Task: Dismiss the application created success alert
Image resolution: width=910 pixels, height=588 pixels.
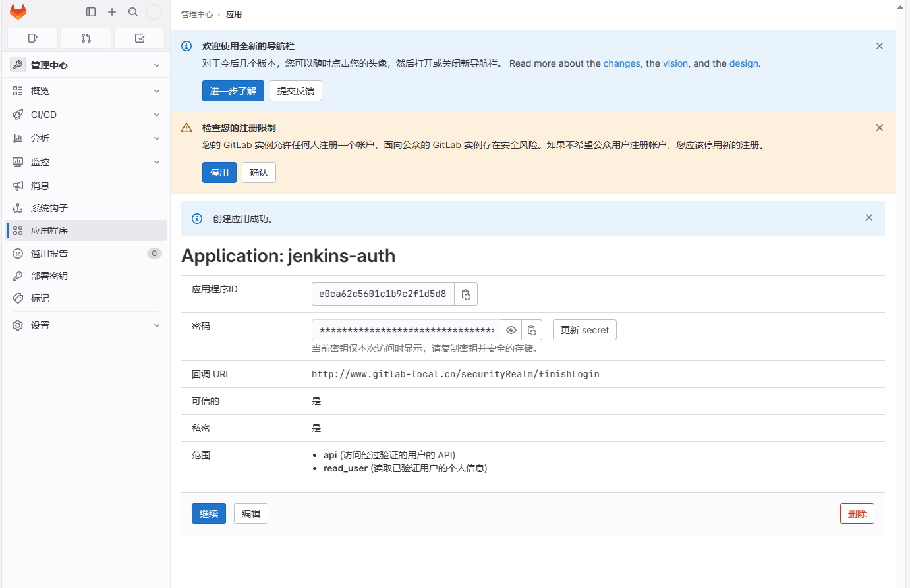Action: point(869,217)
